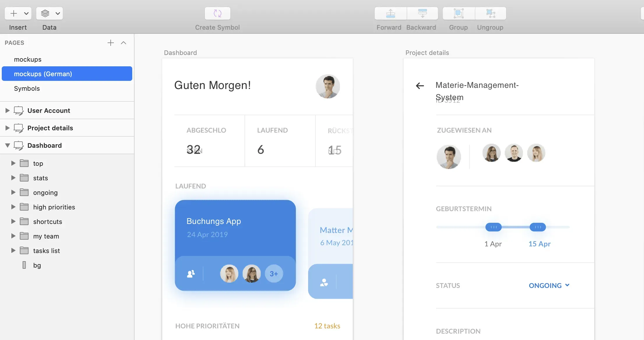Screen dimensions: 644x340
Task: Open the Insert menu icon
Action: coord(14,13)
